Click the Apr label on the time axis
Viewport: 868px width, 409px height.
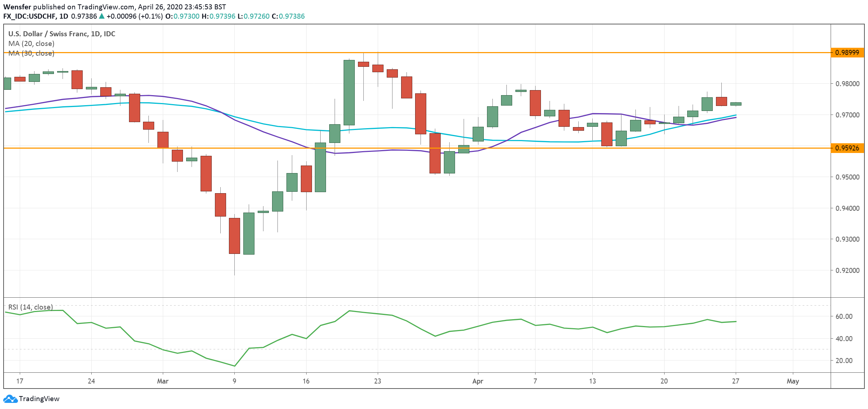pos(477,381)
